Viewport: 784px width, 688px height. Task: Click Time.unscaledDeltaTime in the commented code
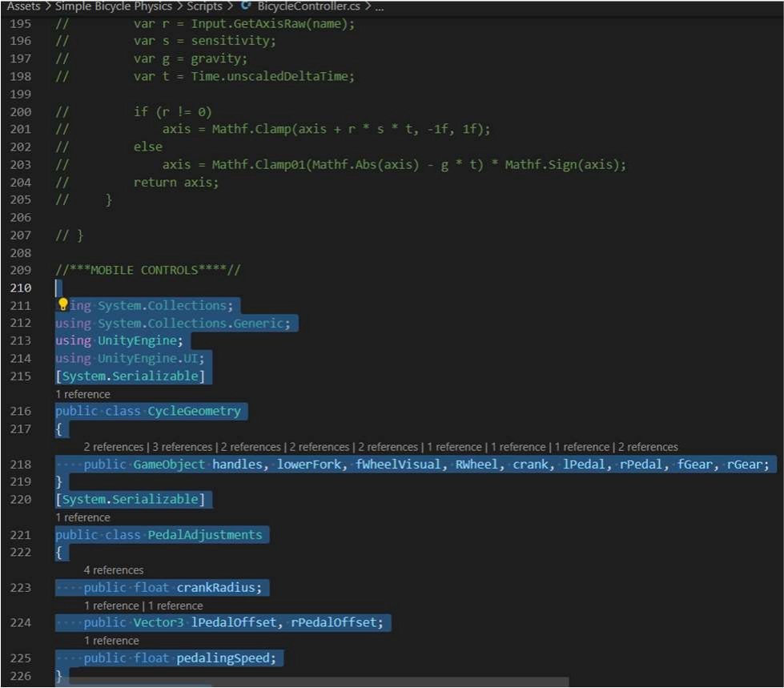tap(270, 77)
